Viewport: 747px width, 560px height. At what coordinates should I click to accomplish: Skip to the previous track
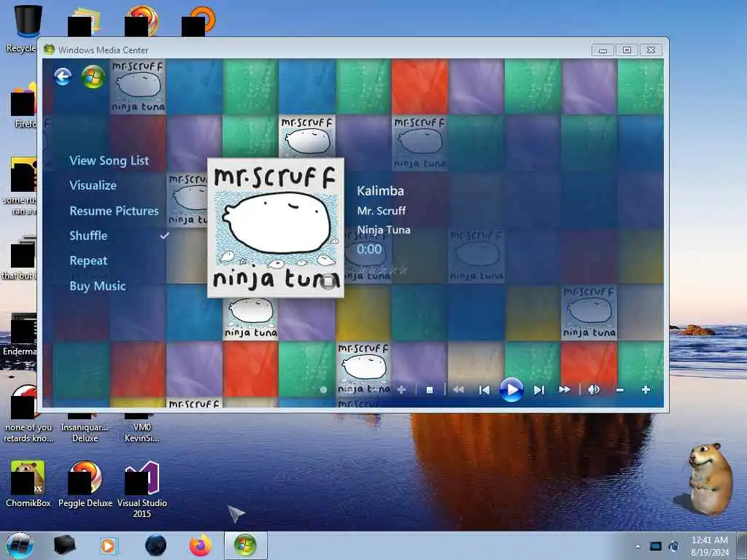point(484,390)
